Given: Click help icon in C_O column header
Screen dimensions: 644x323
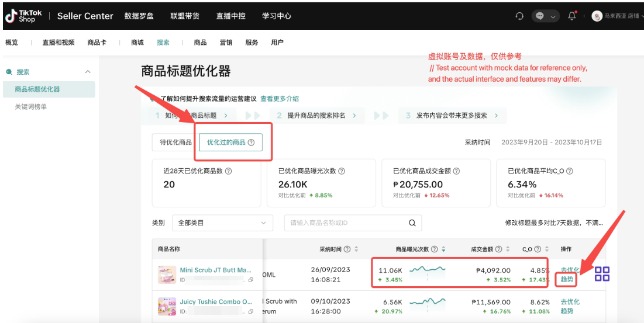Looking at the screenshot, I should (537, 249).
